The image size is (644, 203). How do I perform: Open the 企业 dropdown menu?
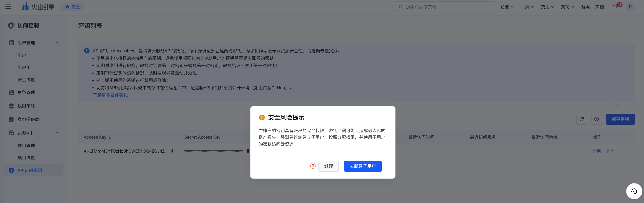pos(507,7)
